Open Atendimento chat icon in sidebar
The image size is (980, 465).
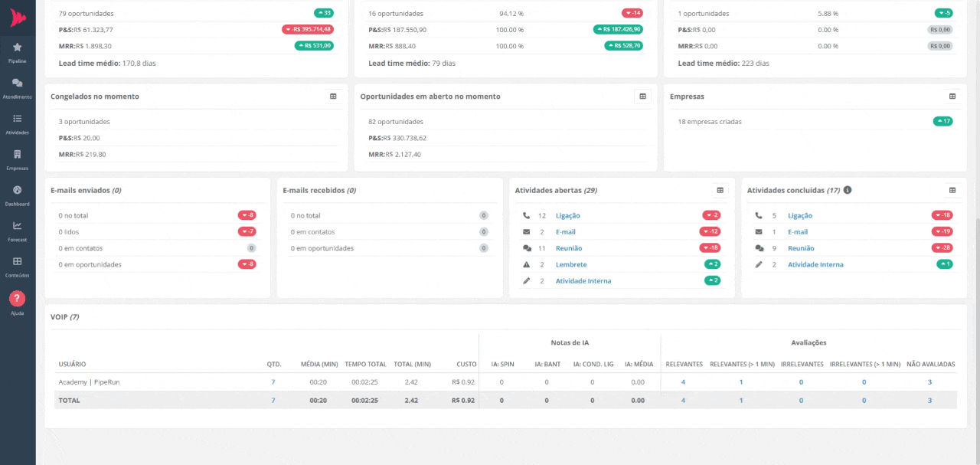point(18,83)
